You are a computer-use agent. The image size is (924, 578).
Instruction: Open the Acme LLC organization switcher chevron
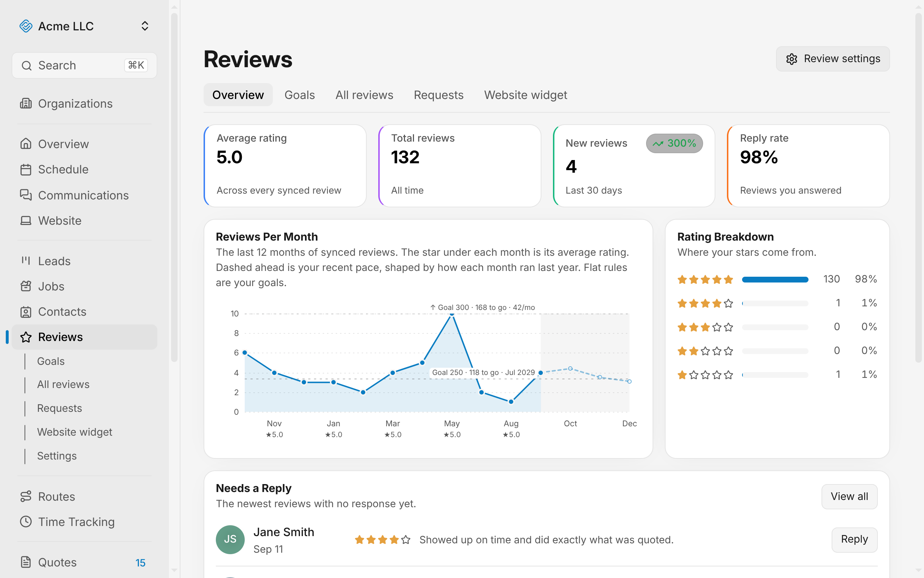145,26
